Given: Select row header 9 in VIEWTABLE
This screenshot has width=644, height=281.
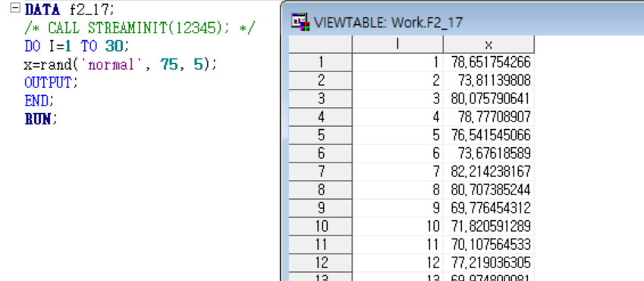Looking at the screenshot, I should [320, 208].
